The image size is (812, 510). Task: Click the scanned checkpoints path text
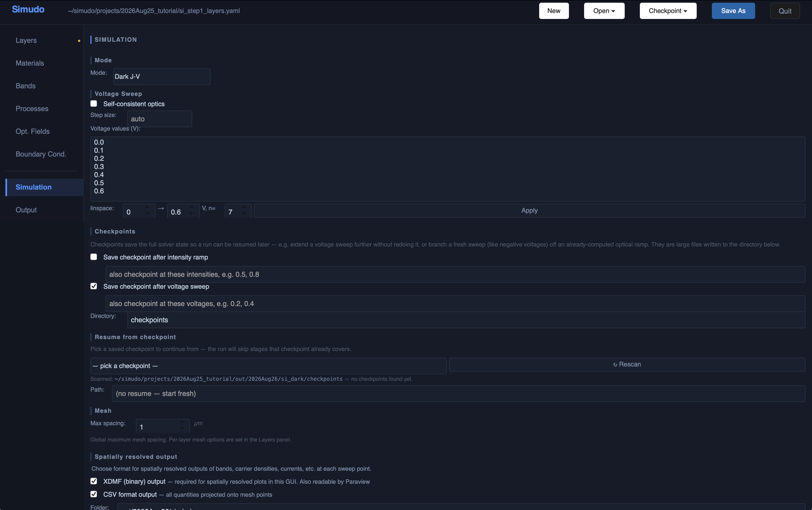(x=228, y=379)
